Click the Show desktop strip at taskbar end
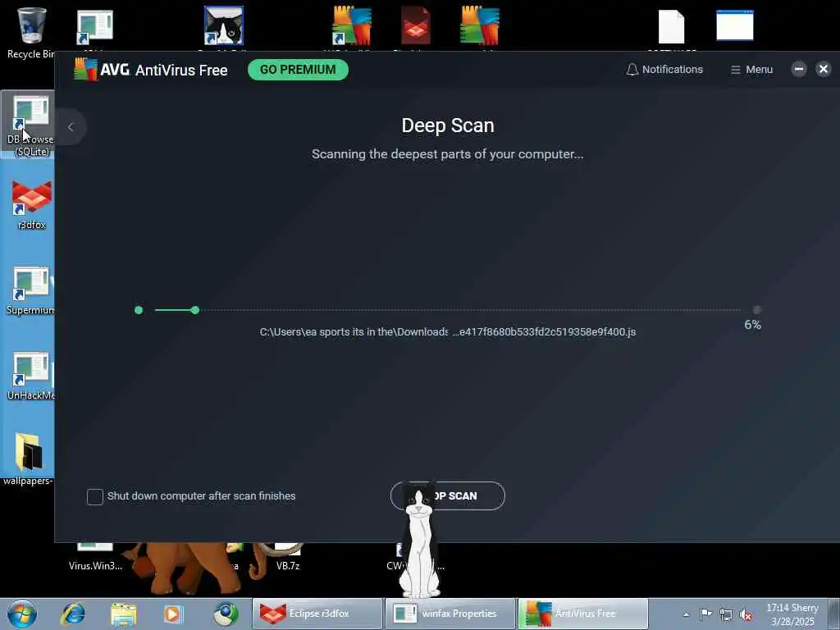The height and width of the screenshot is (630, 840). 833,614
